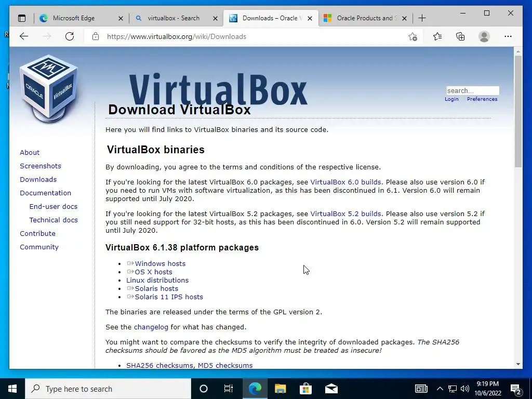Viewport: 532px width, 399px height.
Task: Click the browser back arrow
Action: point(24,36)
